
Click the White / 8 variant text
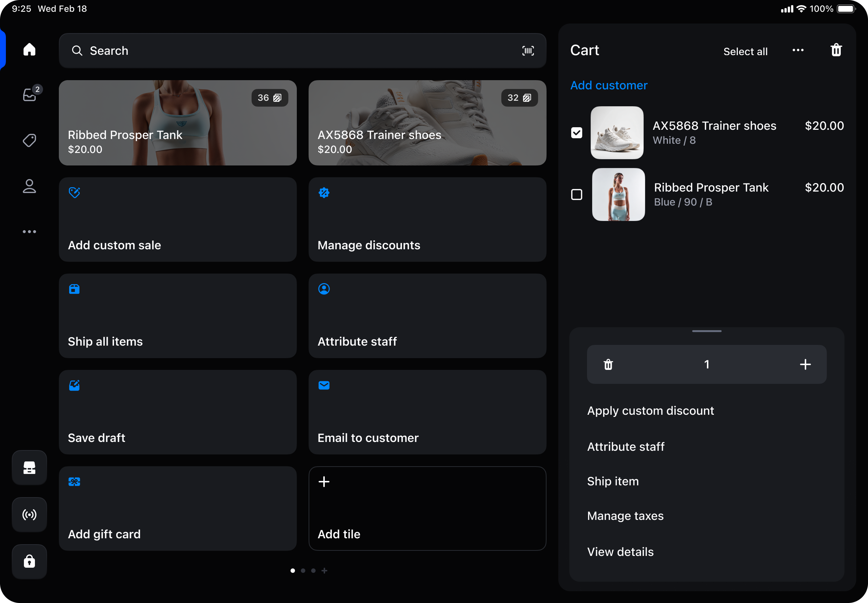point(674,140)
